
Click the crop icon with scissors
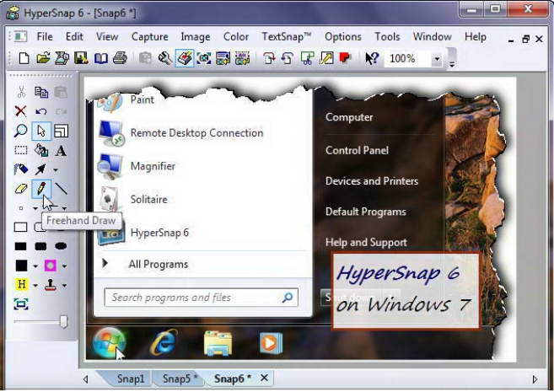point(307,58)
